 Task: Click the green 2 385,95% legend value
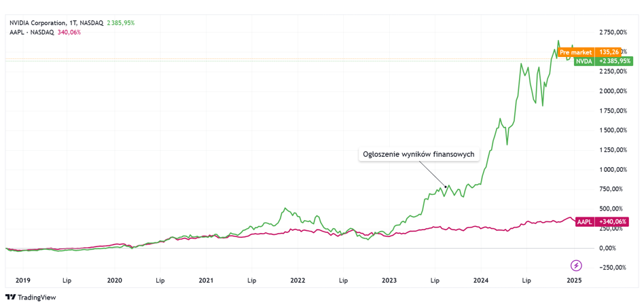(121, 23)
